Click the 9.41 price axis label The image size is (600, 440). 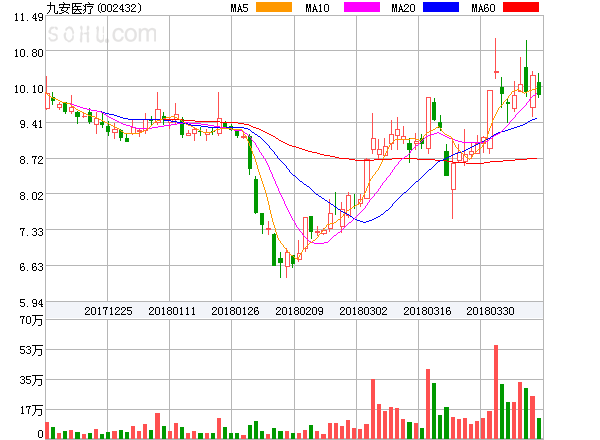(x=31, y=124)
